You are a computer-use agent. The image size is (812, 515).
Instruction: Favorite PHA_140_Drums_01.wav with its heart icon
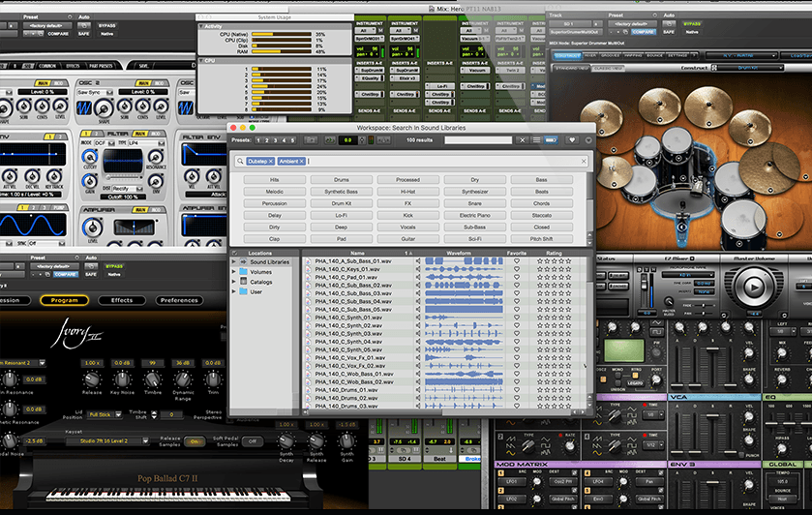tap(516, 389)
